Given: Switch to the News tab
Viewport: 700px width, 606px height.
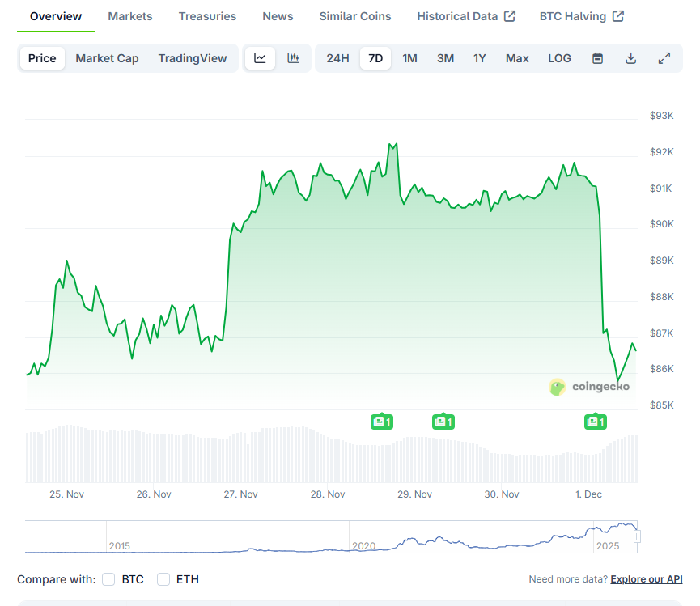Looking at the screenshot, I should (278, 15).
